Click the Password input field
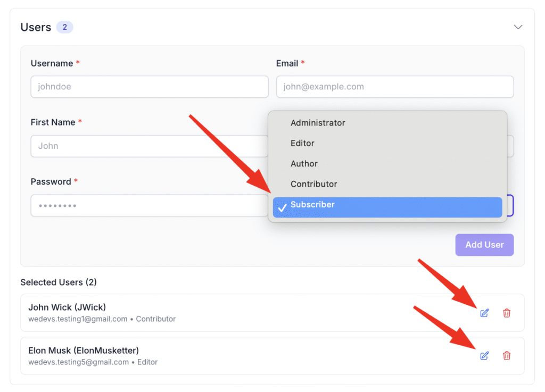This screenshot has height=392, width=545. (150, 205)
